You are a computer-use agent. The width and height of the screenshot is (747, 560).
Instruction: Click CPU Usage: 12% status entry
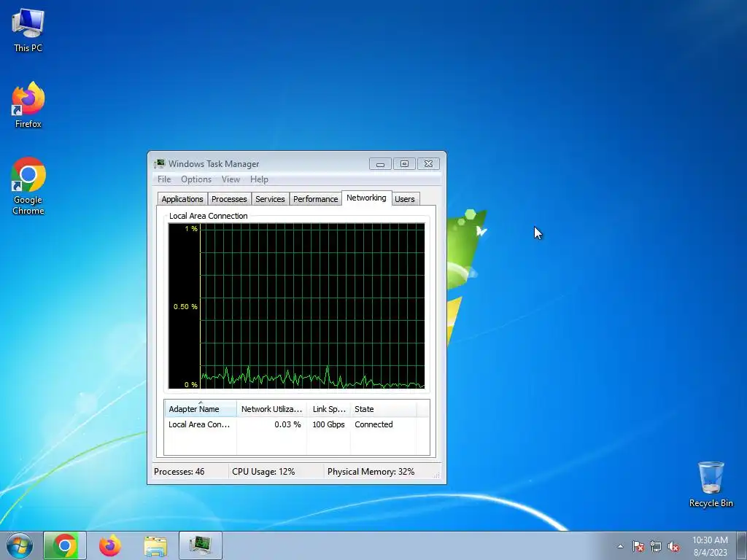pos(263,472)
